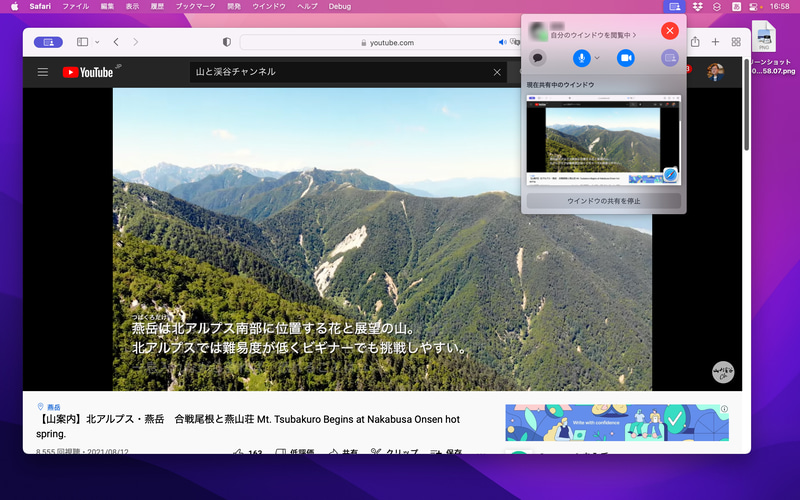Click the channel watermark in the video corner
Viewport: 800px width, 500px height.
[722, 371]
